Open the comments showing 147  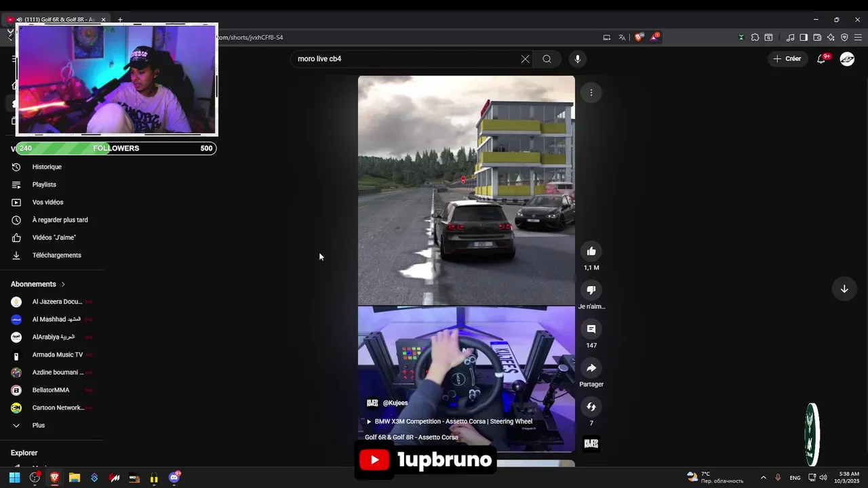591,329
